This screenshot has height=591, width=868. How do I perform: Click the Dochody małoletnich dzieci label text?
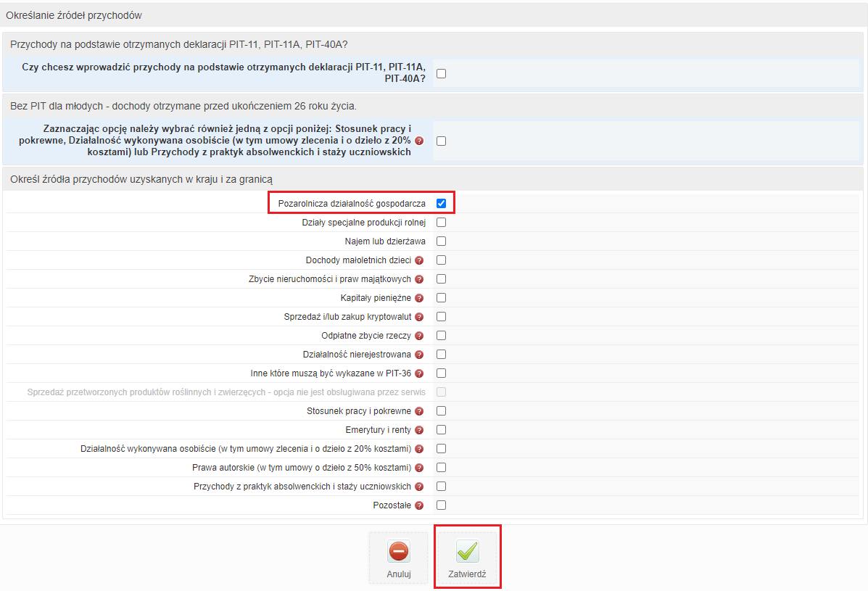(x=359, y=260)
